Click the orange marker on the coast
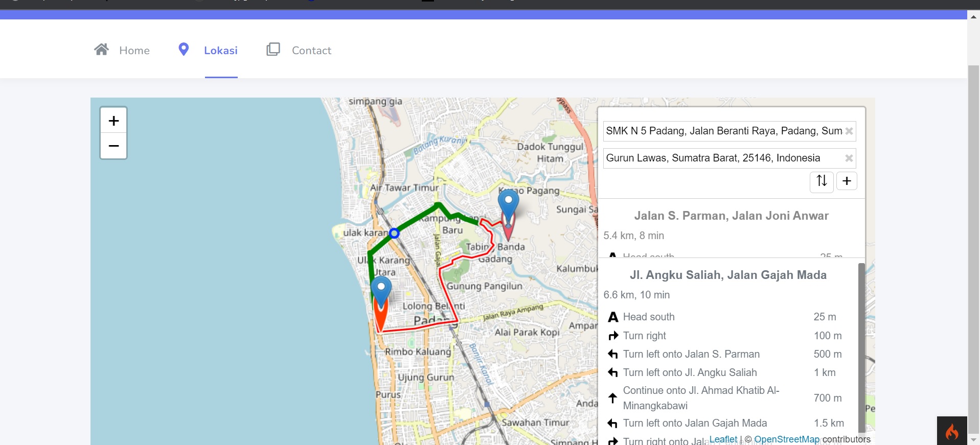 tap(381, 317)
